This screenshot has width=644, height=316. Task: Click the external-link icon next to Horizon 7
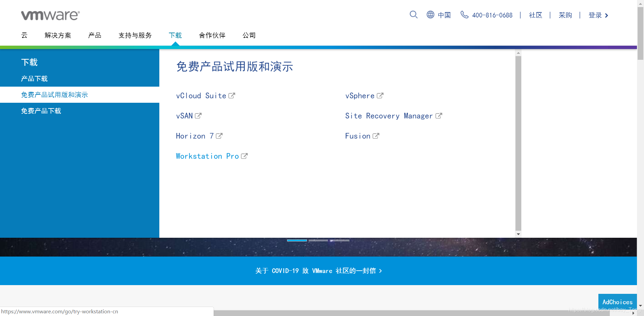(219, 136)
